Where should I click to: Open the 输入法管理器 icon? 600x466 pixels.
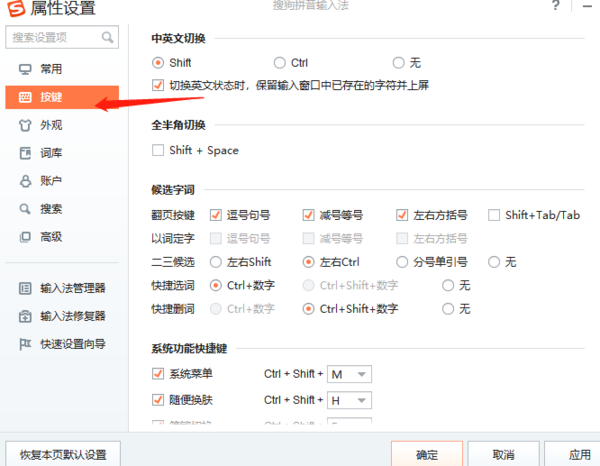coord(26,288)
